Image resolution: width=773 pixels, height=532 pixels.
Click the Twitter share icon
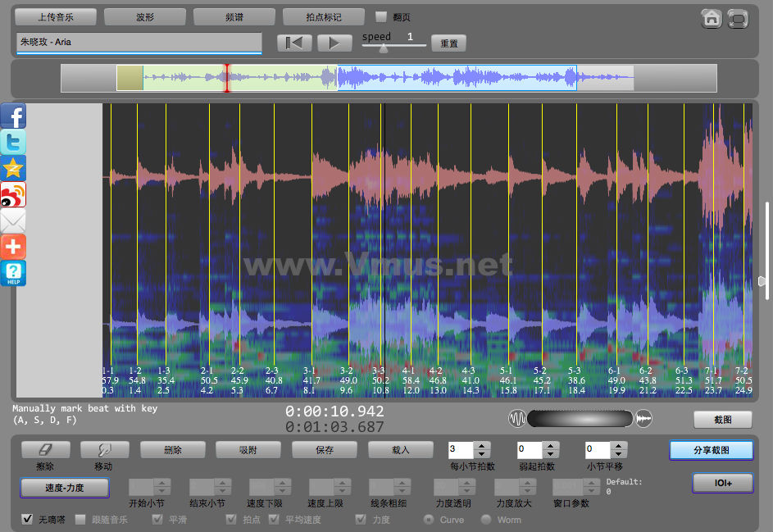coord(13,142)
